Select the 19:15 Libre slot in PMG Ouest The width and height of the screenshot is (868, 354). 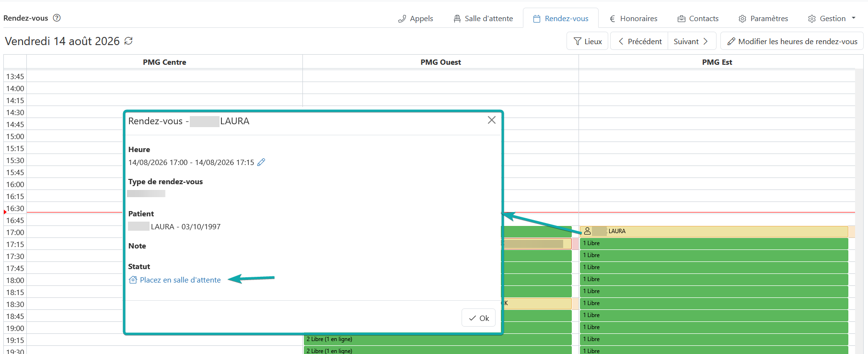[x=438, y=339]
